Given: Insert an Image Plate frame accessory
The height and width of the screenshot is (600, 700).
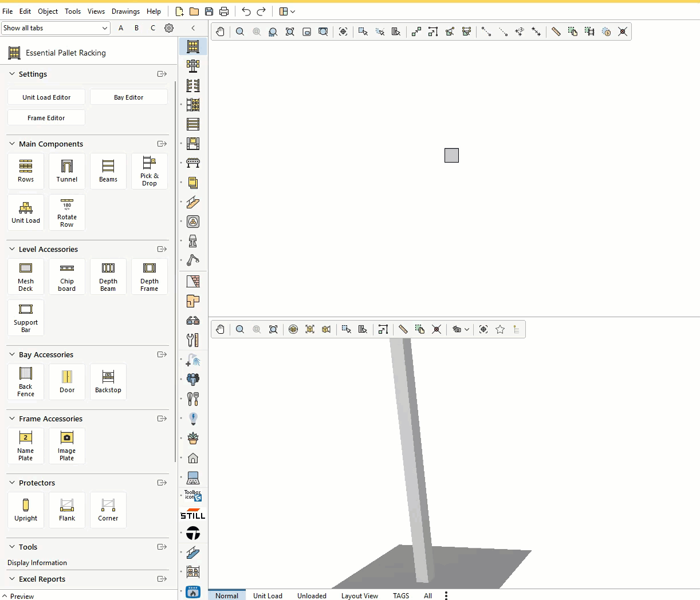Looking at the screenshot, I should tap(67, 446).
